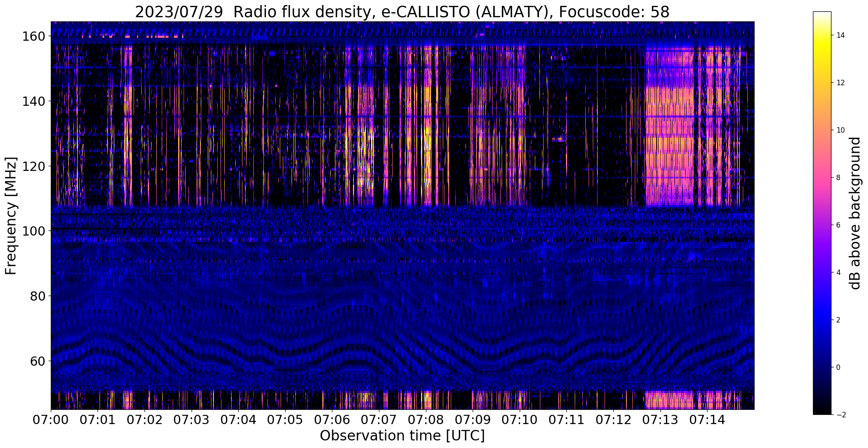Image resolution: width=868 pixels, height=448 pixels.
Task: Click the 'Observation time [UTC]' axis label
Action: 402,436
